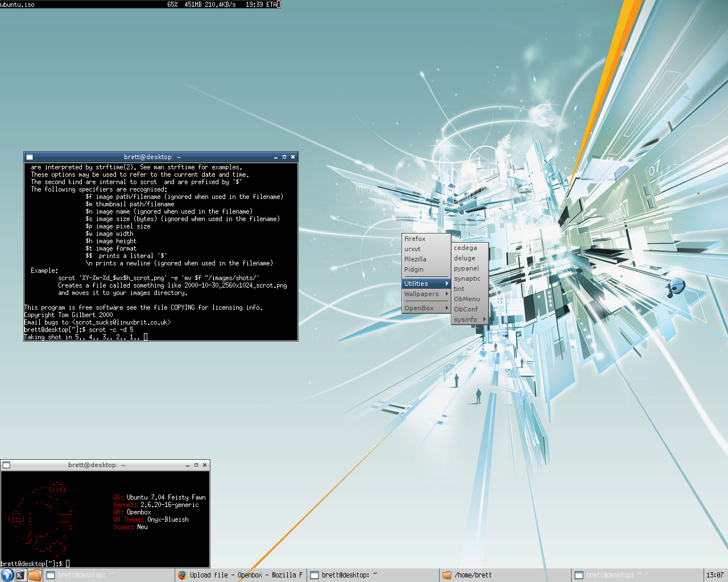Click the 'Icons: Neu' line
Viewport: 728px width, 582px height.
pyautogui.click(x=130, y=527)
